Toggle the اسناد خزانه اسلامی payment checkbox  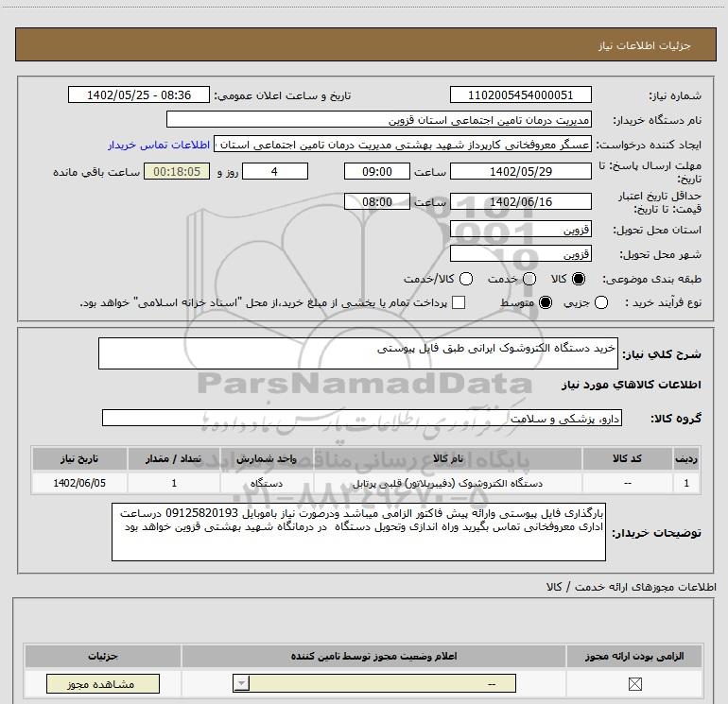point(459,302)
